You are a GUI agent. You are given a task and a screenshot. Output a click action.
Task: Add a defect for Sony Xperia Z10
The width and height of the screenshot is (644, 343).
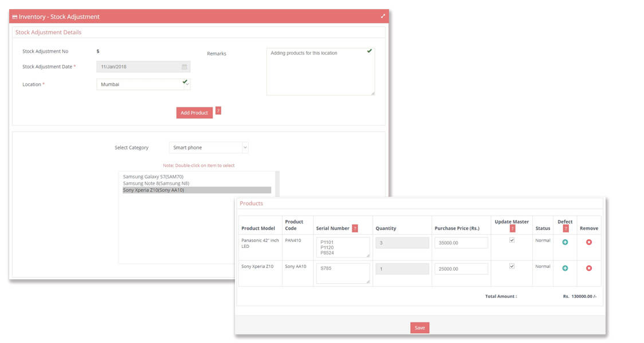pyautogui.click(x=565, y=267)
